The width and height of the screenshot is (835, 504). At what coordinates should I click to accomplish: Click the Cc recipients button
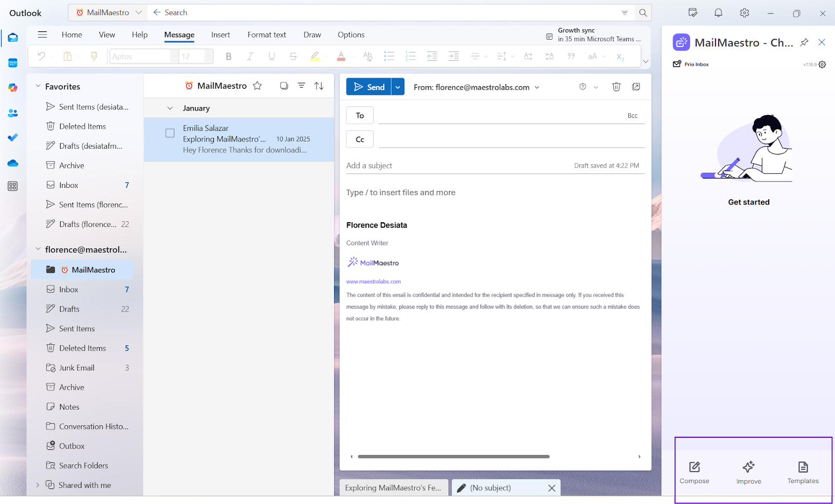pos(360,139)
